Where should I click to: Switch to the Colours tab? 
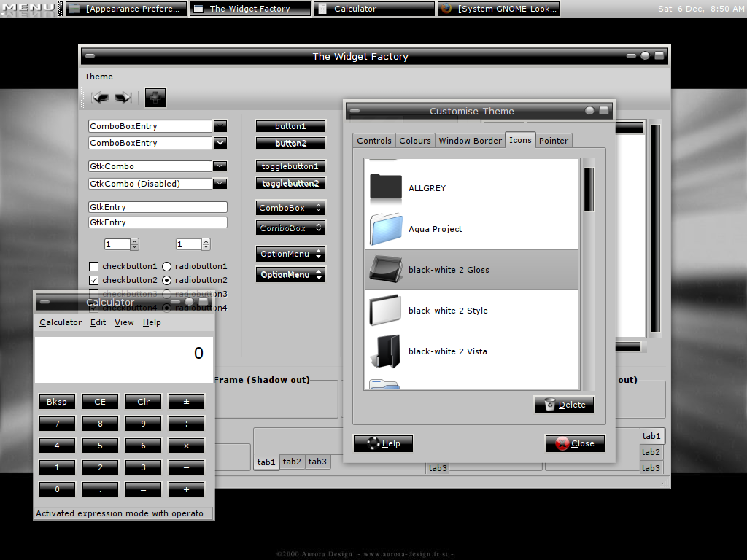tap(415, 141)
